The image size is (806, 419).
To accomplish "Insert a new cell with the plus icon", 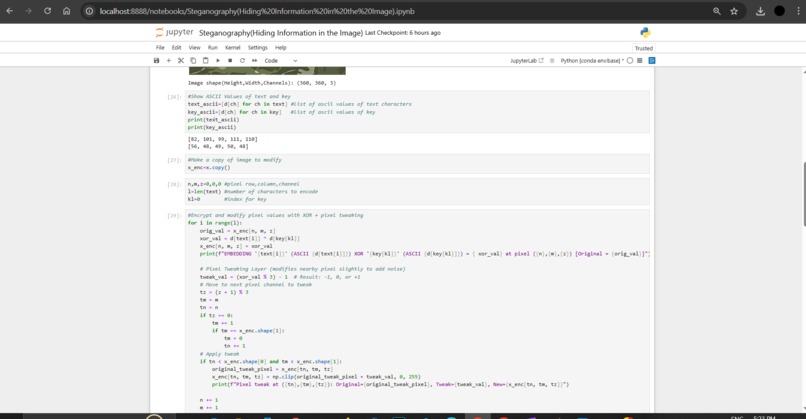I will (169, 61).
